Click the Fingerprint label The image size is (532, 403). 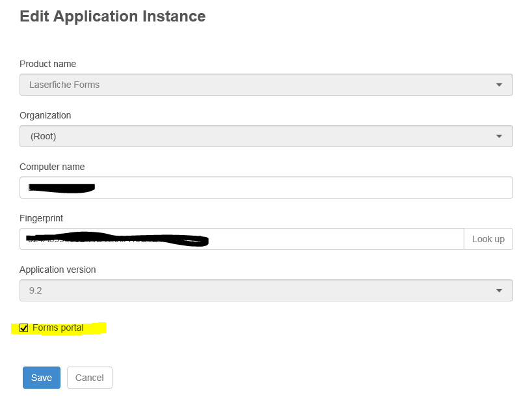41,218
